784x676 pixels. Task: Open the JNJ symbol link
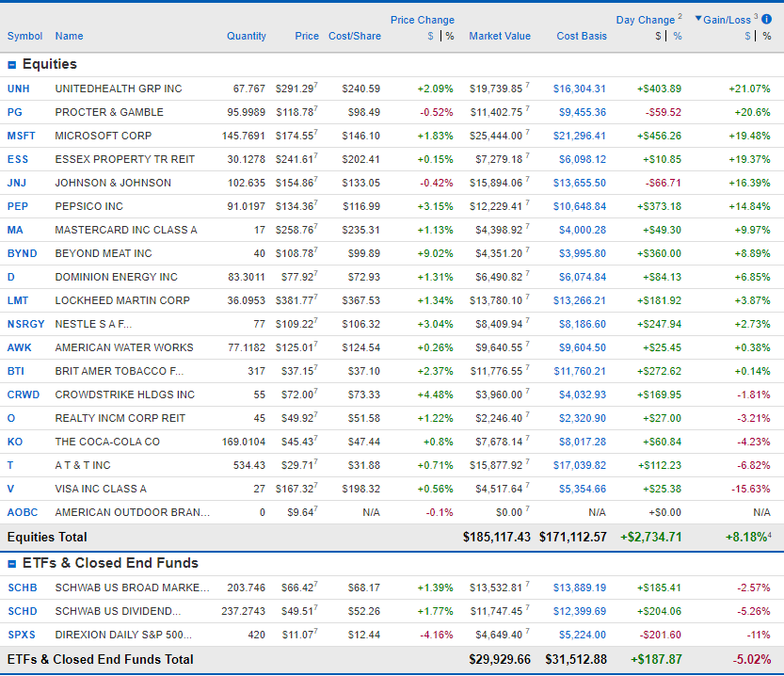(x=17, y=183)
